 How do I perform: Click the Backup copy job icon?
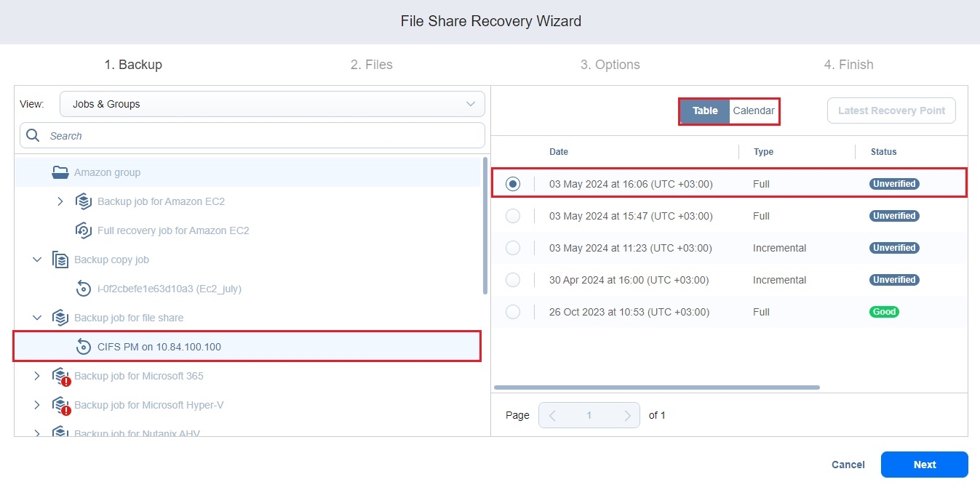pyautogui.click(x=60, y=260)
